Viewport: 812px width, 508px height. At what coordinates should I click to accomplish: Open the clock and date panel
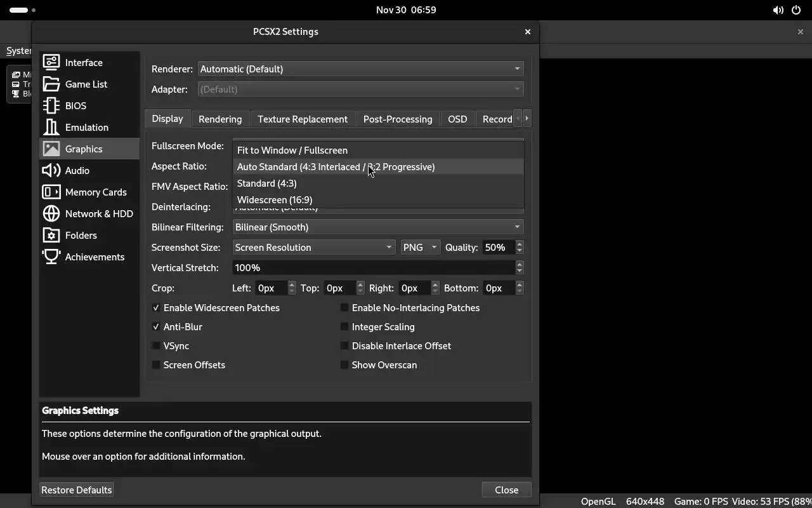click(406, 10)
